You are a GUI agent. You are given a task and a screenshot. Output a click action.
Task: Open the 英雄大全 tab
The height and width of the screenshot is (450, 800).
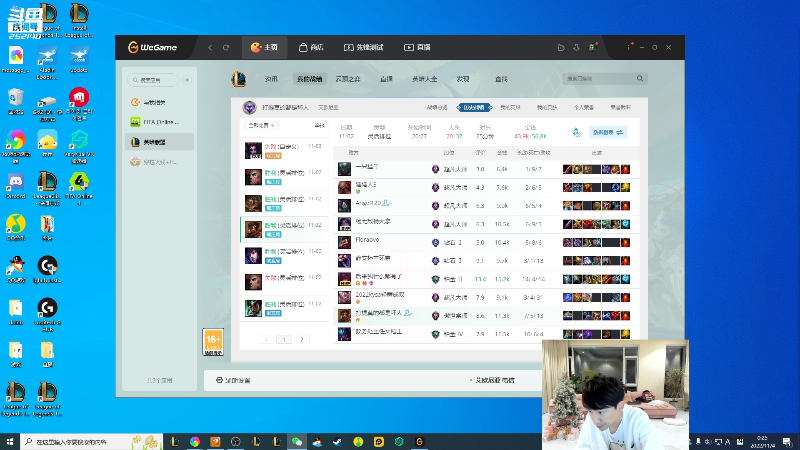tap(424, 79)
